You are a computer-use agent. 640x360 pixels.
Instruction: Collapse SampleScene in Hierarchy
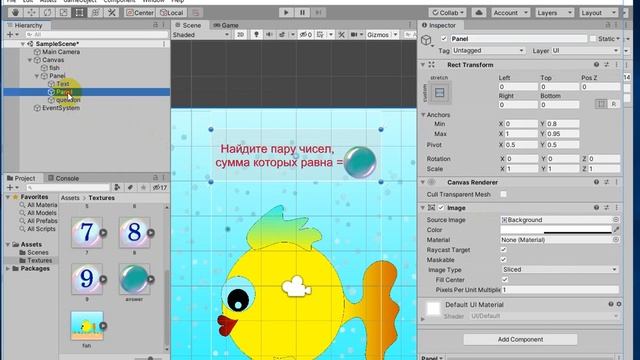(x=23, y=44)
